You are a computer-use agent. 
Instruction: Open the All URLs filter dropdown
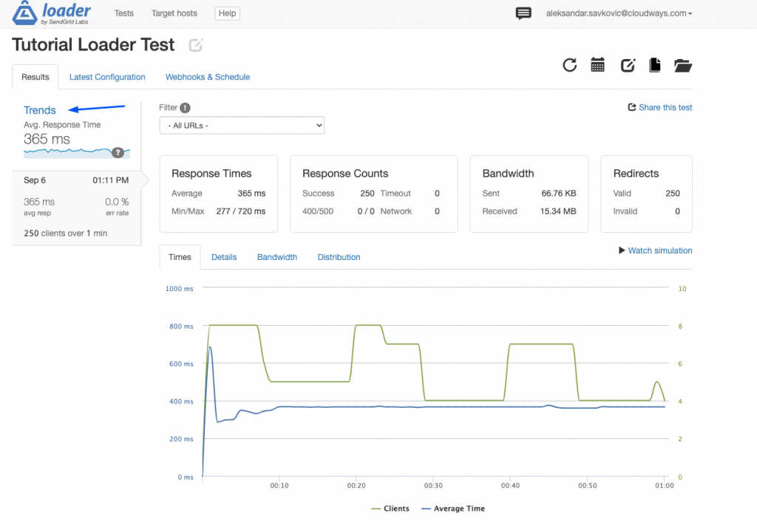point(242,126)
